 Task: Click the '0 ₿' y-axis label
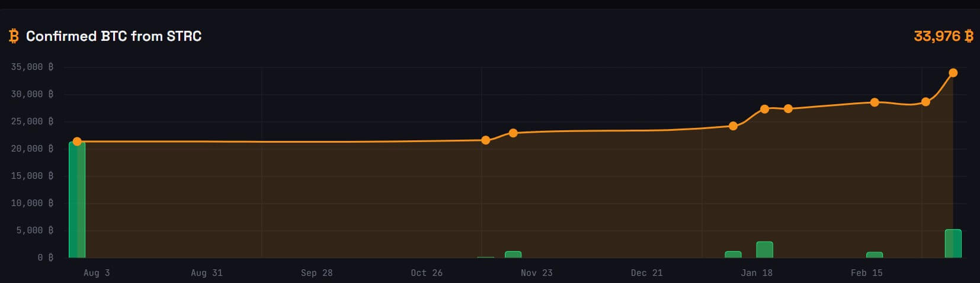[46, 258]
